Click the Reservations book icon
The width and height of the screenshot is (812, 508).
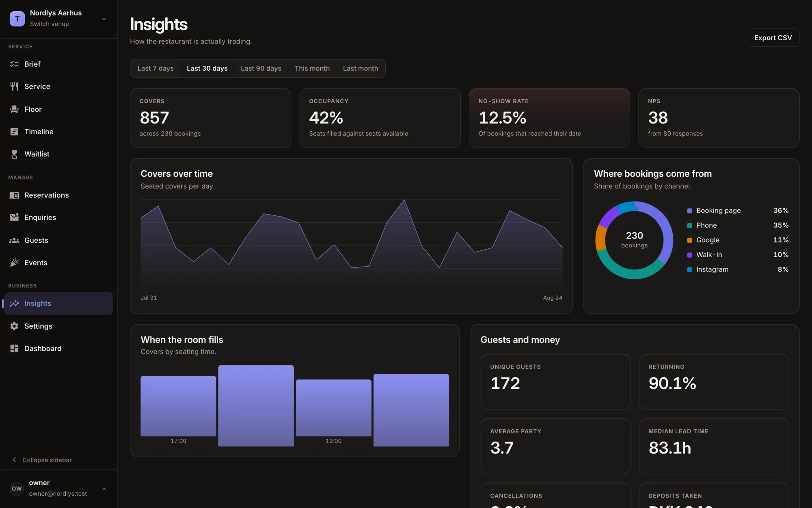pyautogui.click(x=14, y=195)
